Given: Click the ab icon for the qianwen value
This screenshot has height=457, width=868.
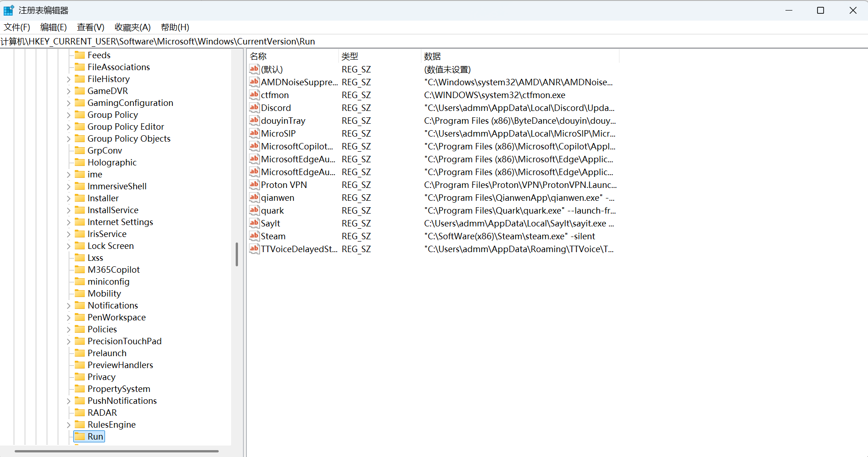Looking at the screenshot, I should click(254, 197).
